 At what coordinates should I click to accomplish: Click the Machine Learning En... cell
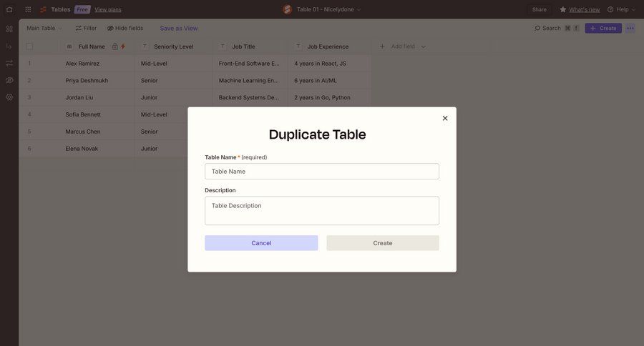click(x=250, y=81)
